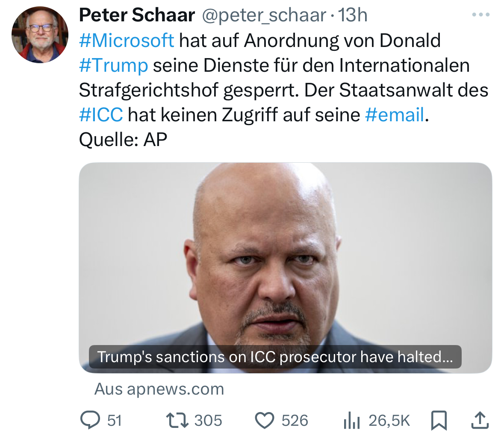Open Peter Schaar's profile picture

(x=40, y=35)
